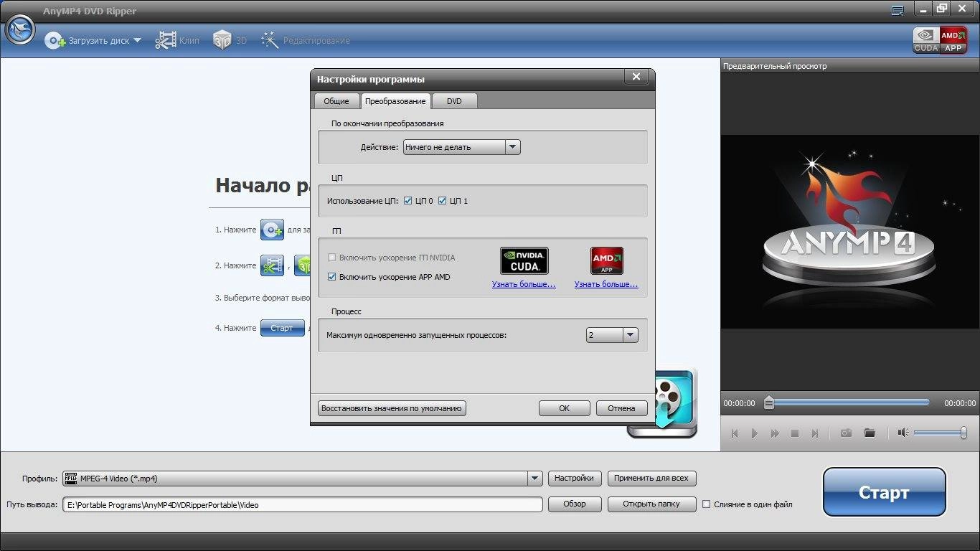Follow Узнать больше link under CUDA
Viewport: 980px width, 551px height.
[524, 285]
